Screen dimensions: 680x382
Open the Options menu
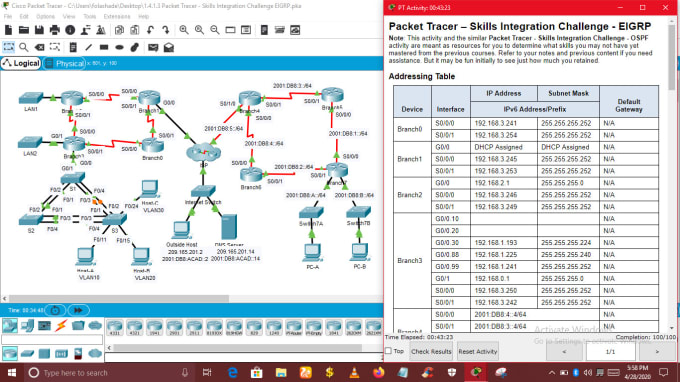(x=46, y=16)
